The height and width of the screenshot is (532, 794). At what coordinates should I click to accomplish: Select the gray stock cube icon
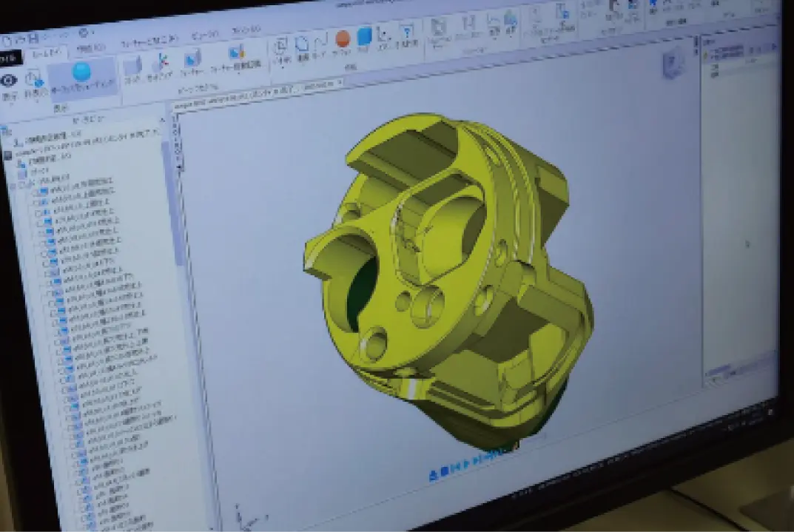click(132, 67)
